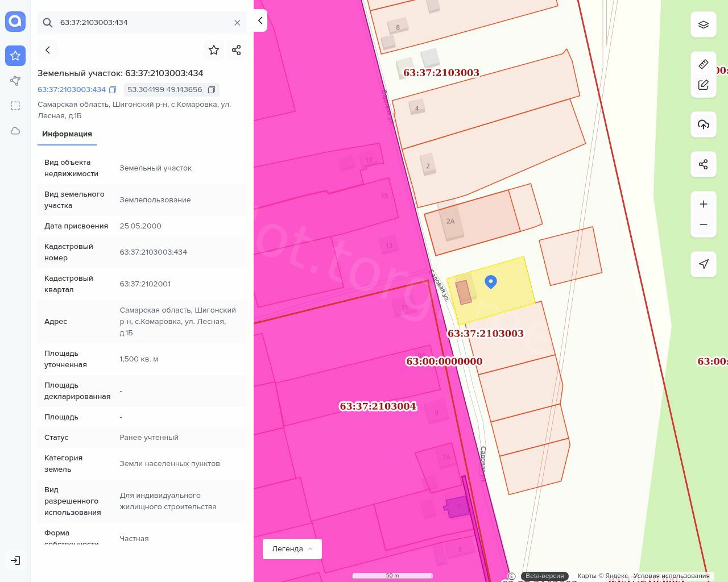Select the Информация tab

(x=67, y=134)
